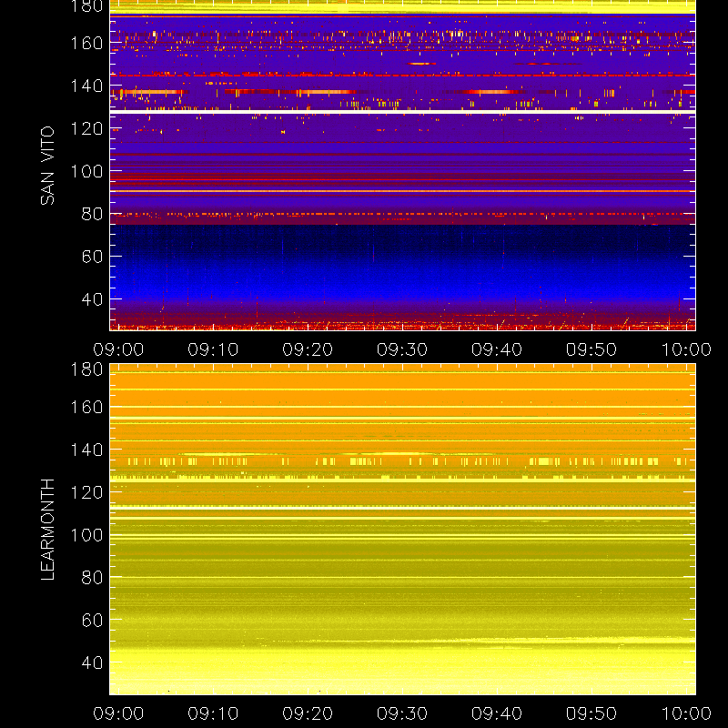
Task: Click 09:10 time label under San Vito plot
Action: point(213,349)
